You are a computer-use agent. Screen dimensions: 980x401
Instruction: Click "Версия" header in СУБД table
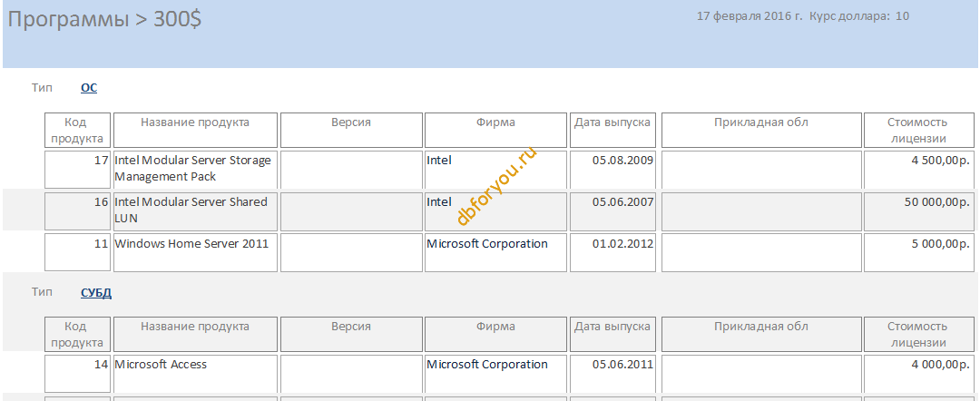coord(351,334)
